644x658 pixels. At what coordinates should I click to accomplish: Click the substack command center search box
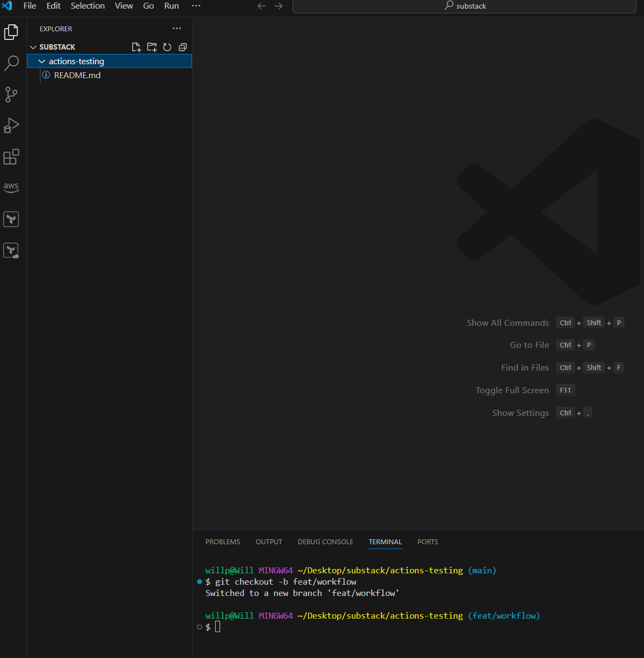pyautogui.click(x=464, y=6)
